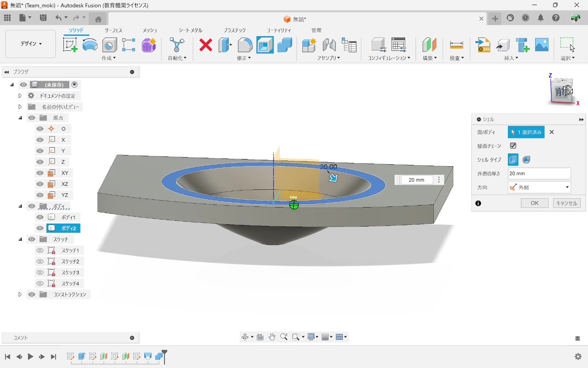Image resolution: width=588 pixels, height=368 pixels.
Task: Click the 20 mm canvas thickness field
Action: [x=417, y=180]
